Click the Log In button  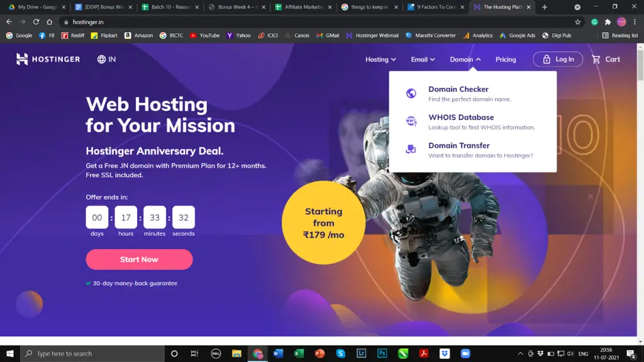pyautogui.click(x=558, y=59)
